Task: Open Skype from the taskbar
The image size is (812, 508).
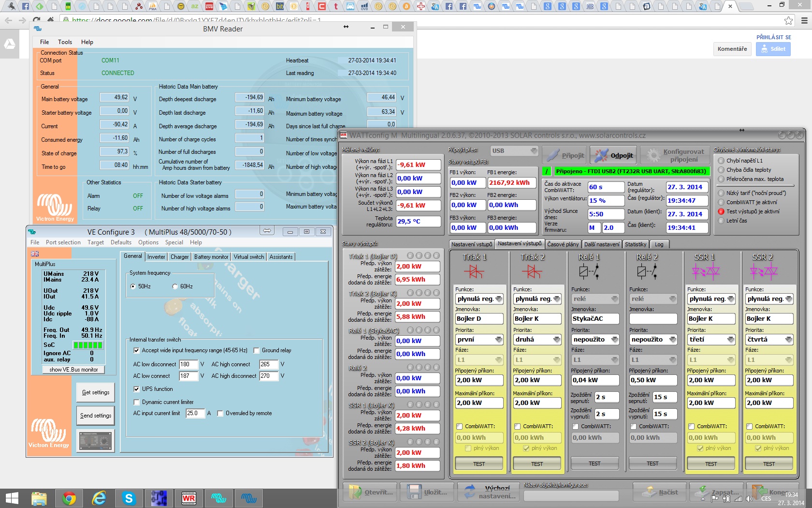Action: pos(129,498)
